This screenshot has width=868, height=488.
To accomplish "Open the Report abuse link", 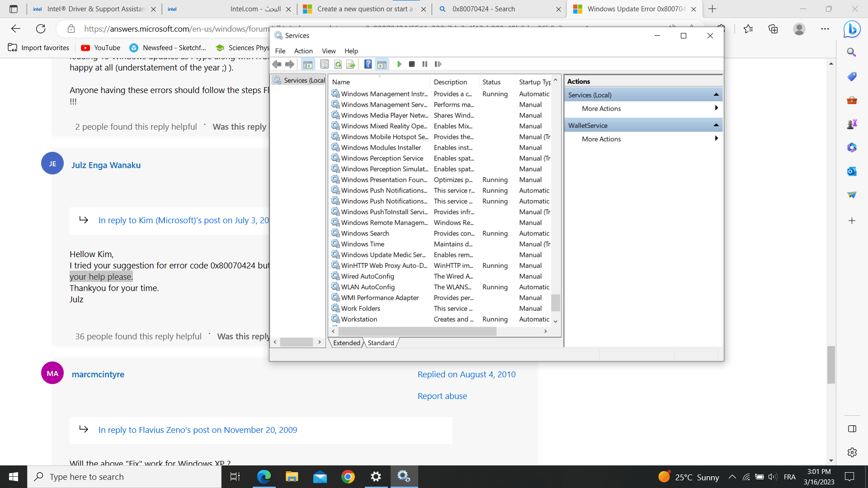I will (442, 396).
